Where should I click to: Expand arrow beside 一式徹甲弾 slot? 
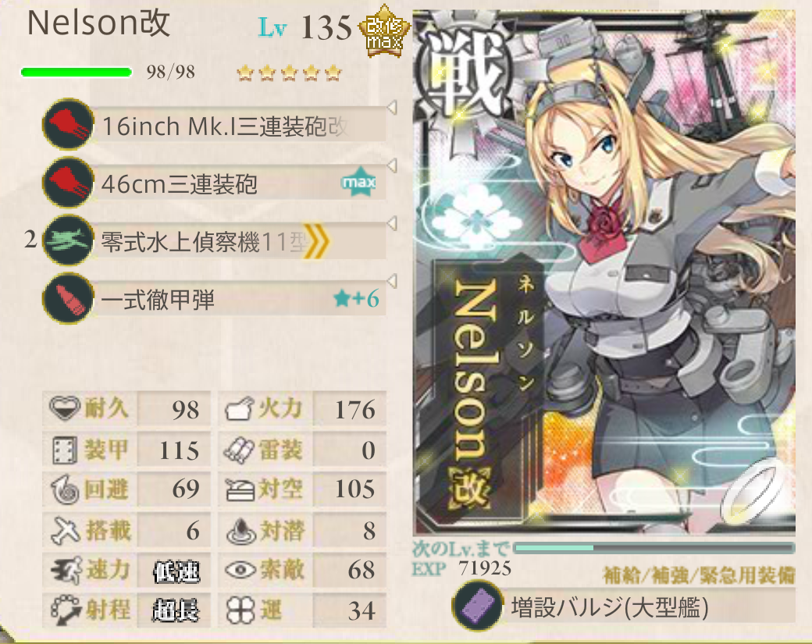click(392, 282)
